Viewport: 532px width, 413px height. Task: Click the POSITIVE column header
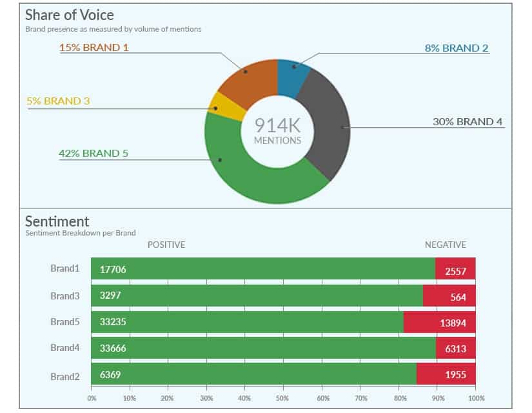point(166,245)
